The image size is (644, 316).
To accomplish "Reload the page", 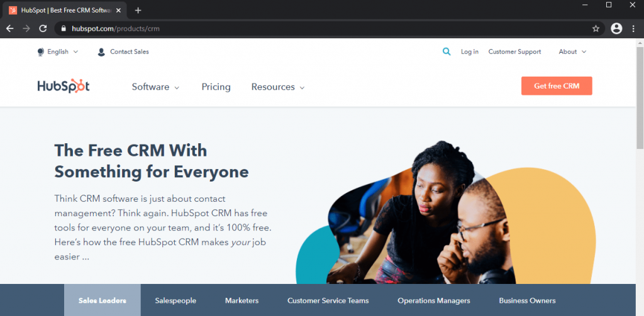I will point(43,28).
